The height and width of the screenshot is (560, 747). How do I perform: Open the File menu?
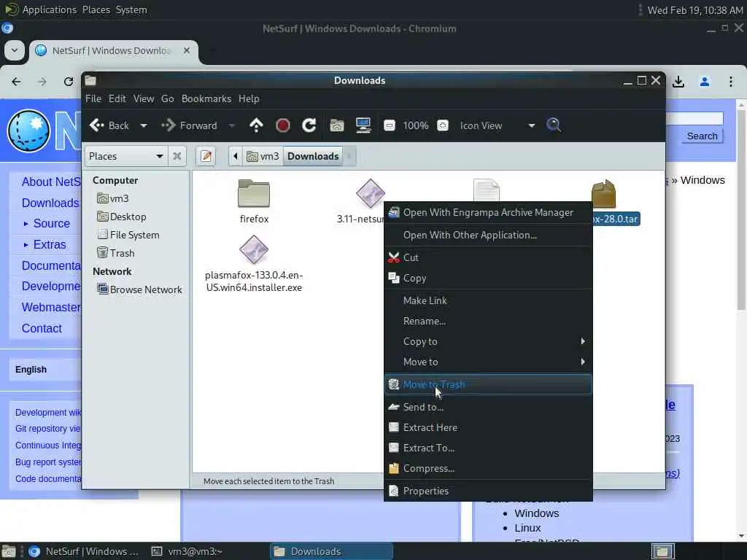pos(93,98)
